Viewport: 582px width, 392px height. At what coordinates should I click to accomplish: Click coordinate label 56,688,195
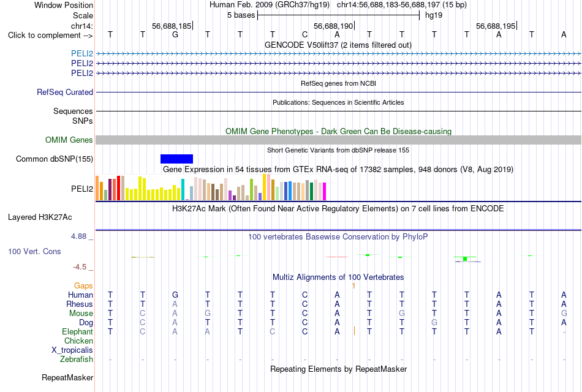pos(496,26)
